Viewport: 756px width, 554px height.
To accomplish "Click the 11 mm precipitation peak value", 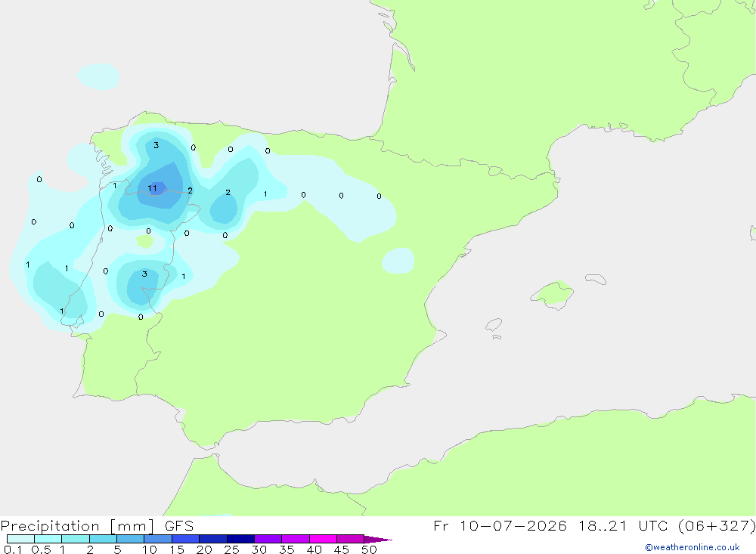I will (x=153, y=188).
